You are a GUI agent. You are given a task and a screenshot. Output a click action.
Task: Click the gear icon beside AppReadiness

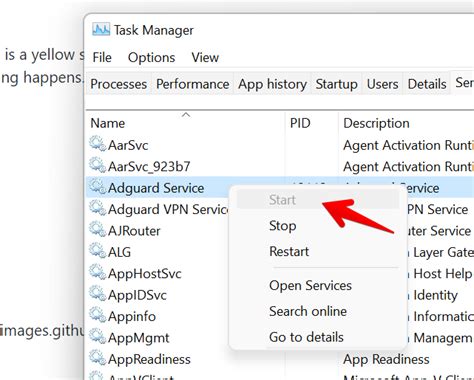pos(98,358)
